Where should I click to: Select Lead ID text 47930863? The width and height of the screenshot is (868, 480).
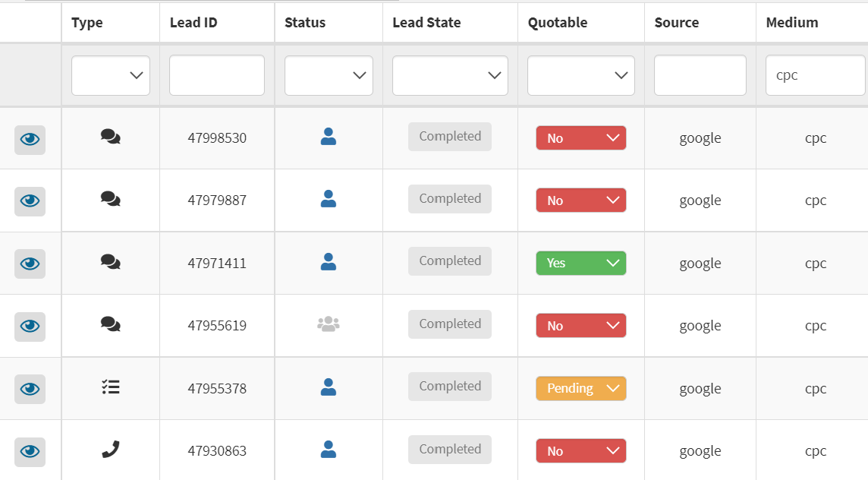(x=217, y=450)
